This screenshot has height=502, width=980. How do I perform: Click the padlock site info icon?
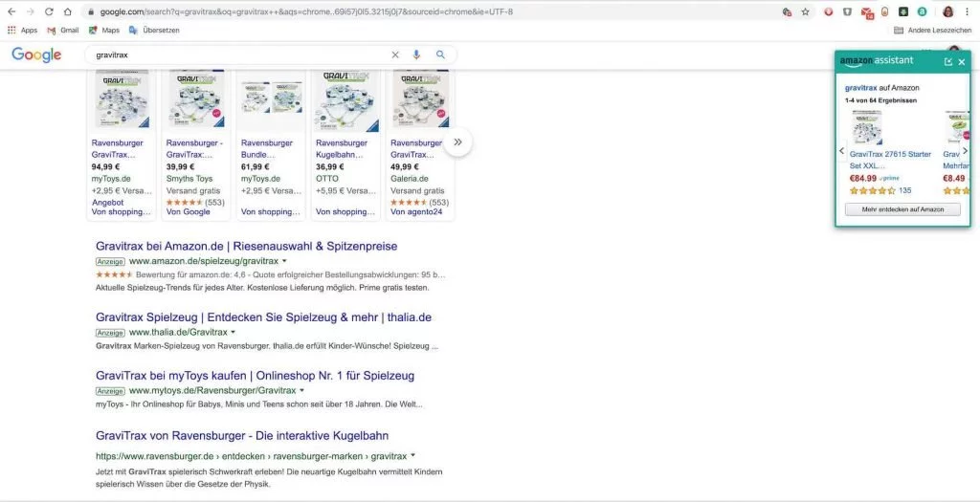coord(91,11)
